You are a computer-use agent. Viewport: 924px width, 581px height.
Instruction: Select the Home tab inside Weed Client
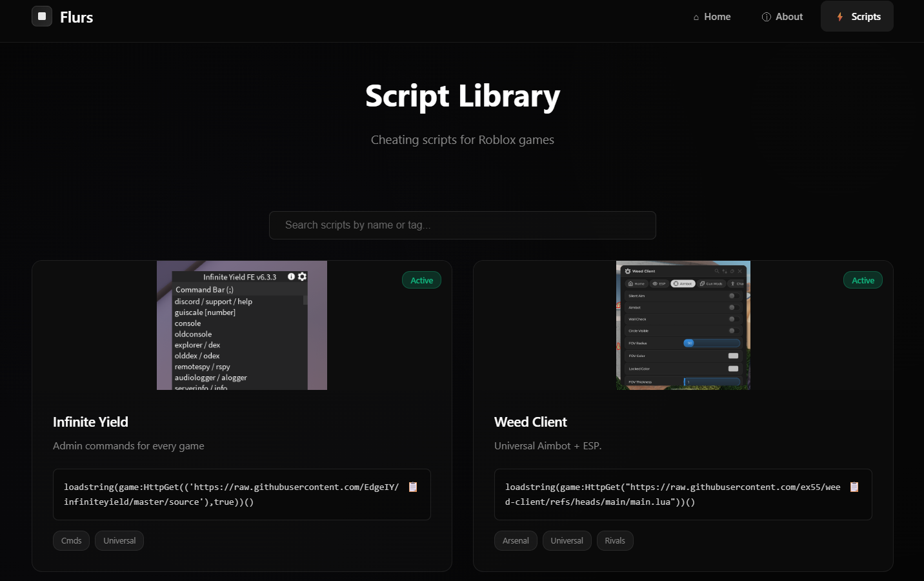(637, 283)
